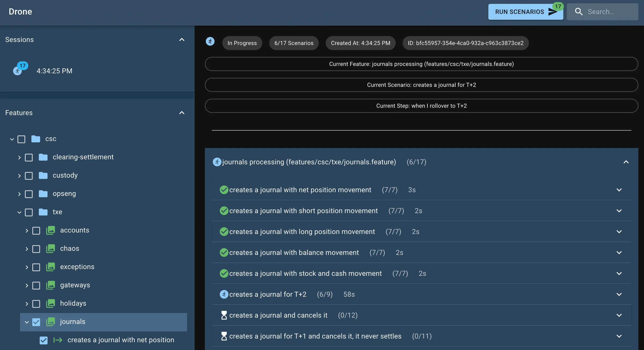Viewport: 644px width, 350px height.
Task: Collapse the Sessions panel
Action: [182, 40]
